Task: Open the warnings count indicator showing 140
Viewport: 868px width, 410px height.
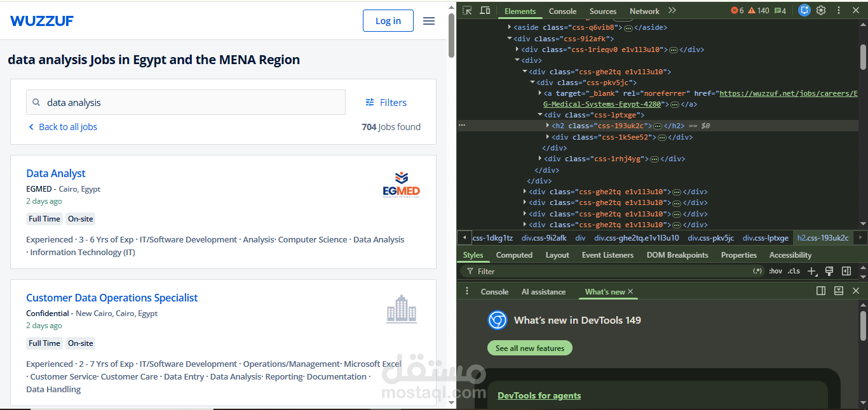Action: (758, 11)
